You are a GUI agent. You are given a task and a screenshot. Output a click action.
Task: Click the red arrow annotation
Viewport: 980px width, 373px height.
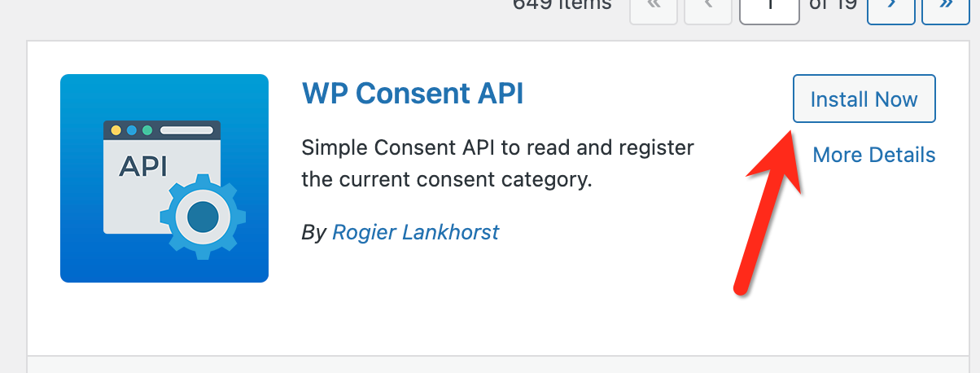766,212
